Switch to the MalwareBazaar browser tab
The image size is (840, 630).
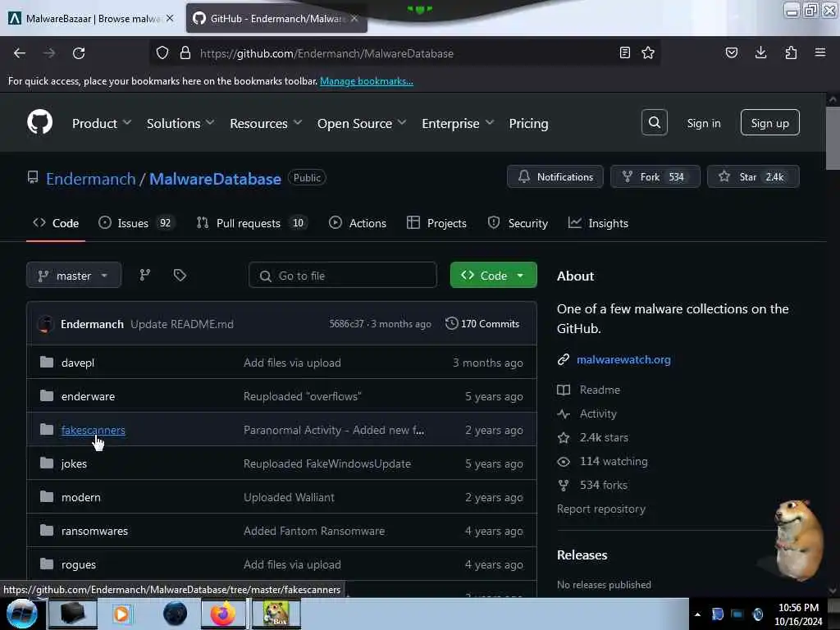pos(91,19)
